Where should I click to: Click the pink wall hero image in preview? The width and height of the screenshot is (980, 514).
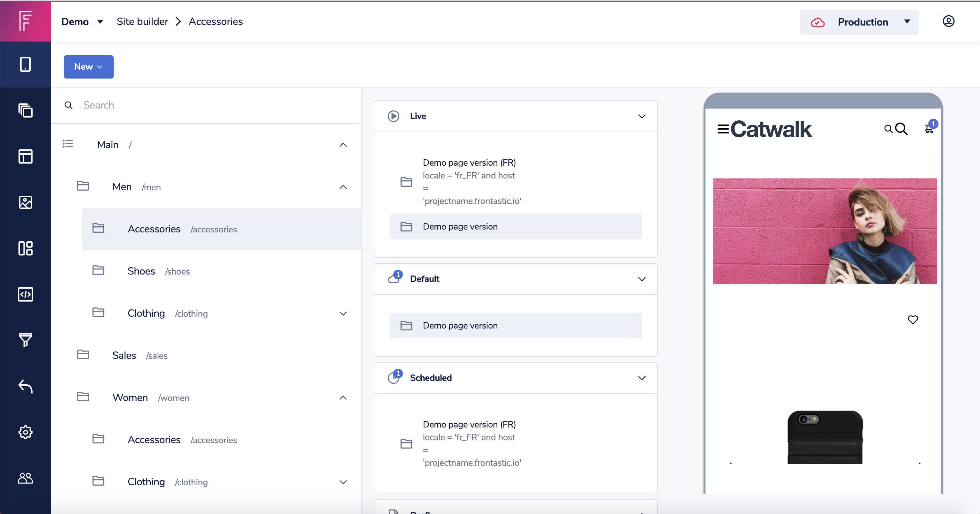click(x=825, y=231)
